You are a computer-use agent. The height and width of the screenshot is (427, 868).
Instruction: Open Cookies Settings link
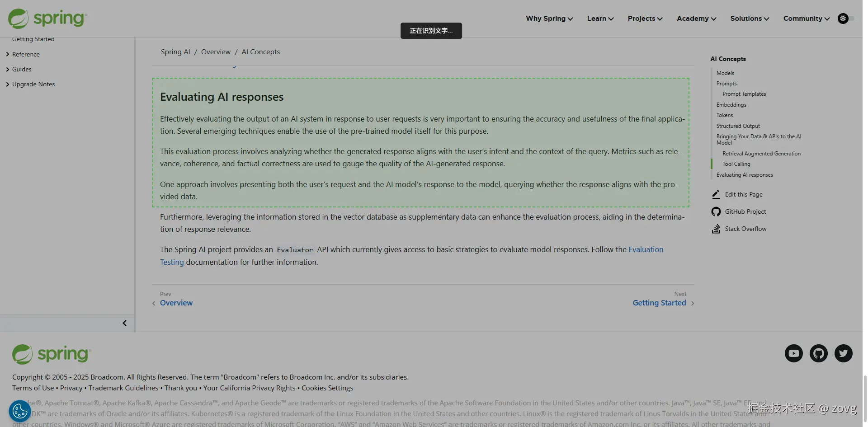click(x=327, y=388)
